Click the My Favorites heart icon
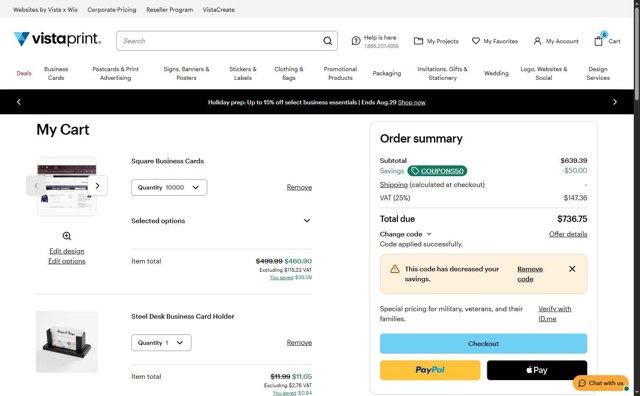This screenshot has height=396, width=640. 476,41
